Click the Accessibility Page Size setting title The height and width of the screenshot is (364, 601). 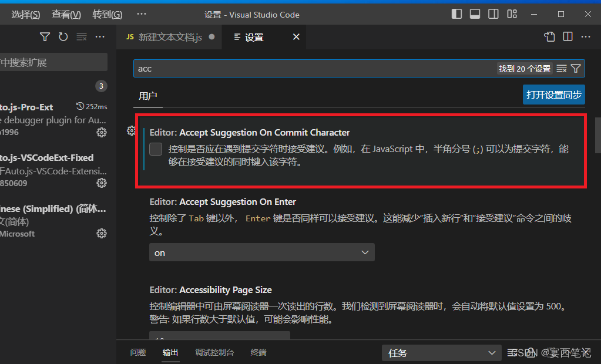(210, 290)
